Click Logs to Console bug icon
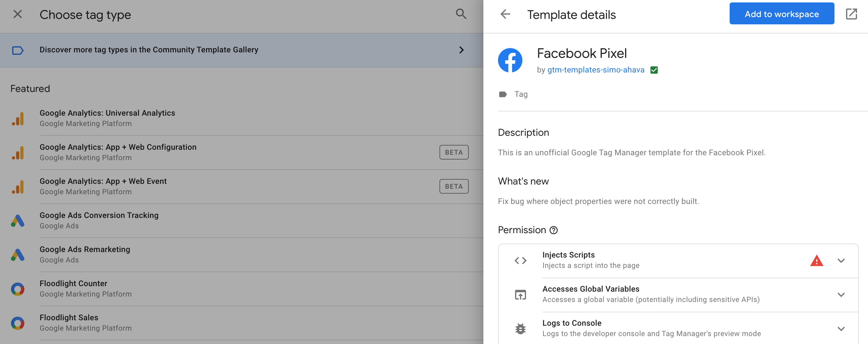The image size is (868, 344). (x=520, y=329)
